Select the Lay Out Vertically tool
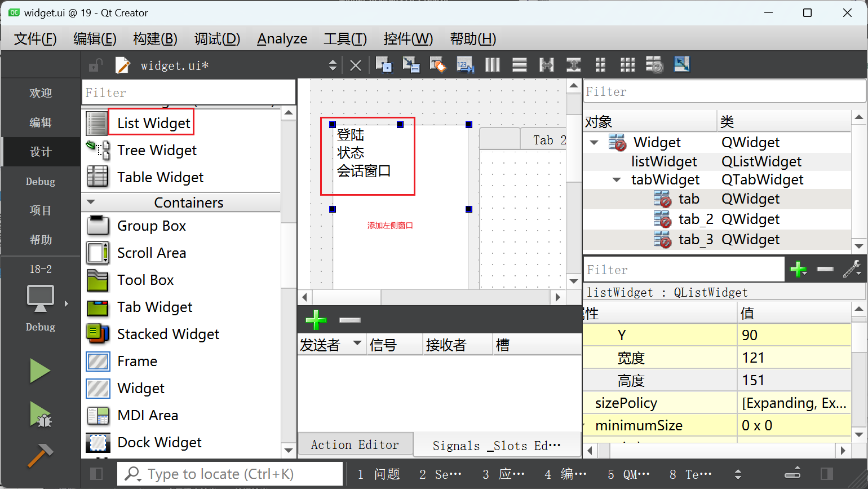 click(519, 64)
